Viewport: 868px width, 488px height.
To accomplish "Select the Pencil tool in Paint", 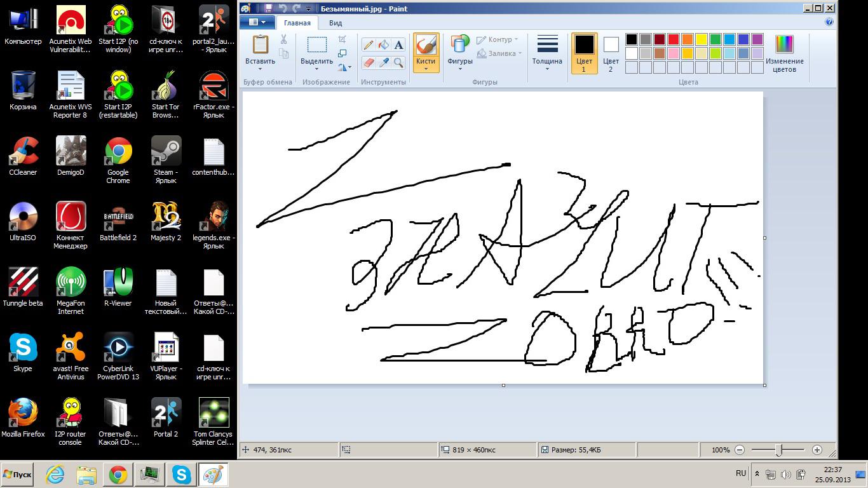I will point(368,45).
